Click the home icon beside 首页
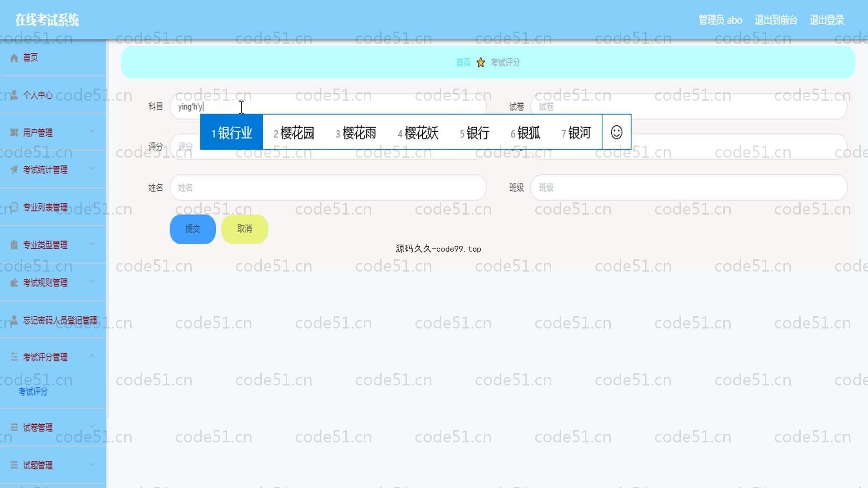This screenshot has height=488, width=868. (x=14, y=58)
